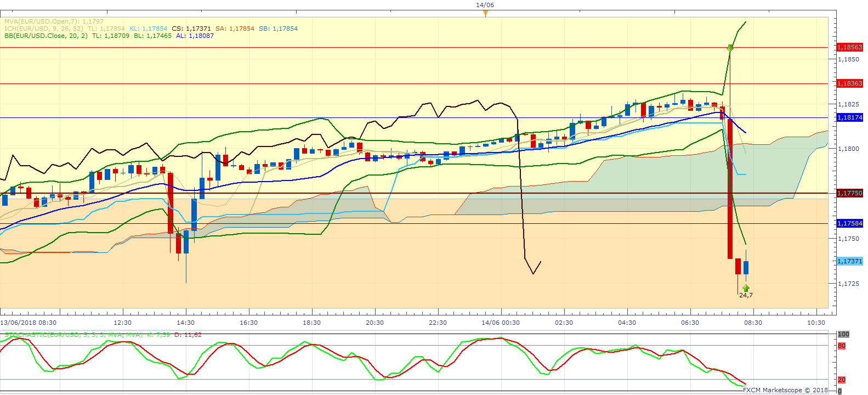Click the FXCM Marketscope copyright text
868x395 pixels.
785,390
